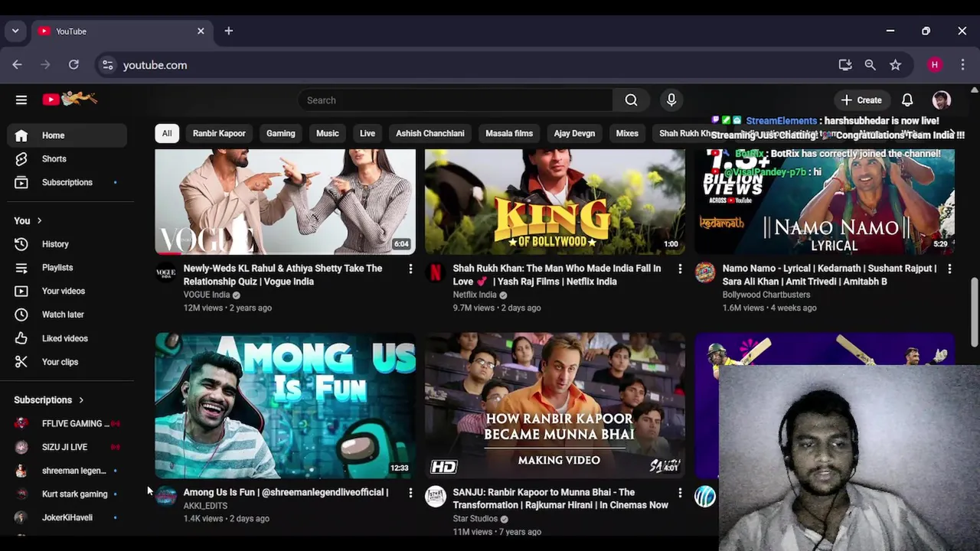The height and width of the screenshot is (551, 980).
Task: Select the Masala films filter chip
Action: click(509, 133)
